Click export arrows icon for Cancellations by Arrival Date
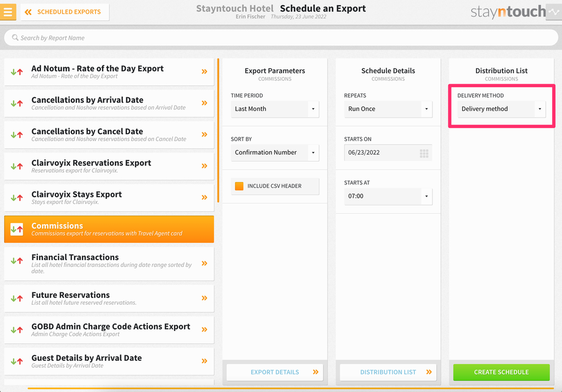Screen dimensions: 562x392 [16, 104]
